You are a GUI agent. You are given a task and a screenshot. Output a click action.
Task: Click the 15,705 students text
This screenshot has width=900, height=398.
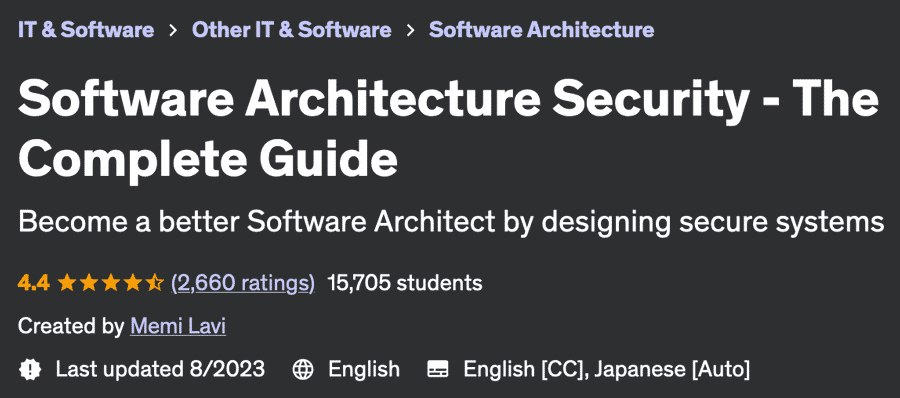405,283
